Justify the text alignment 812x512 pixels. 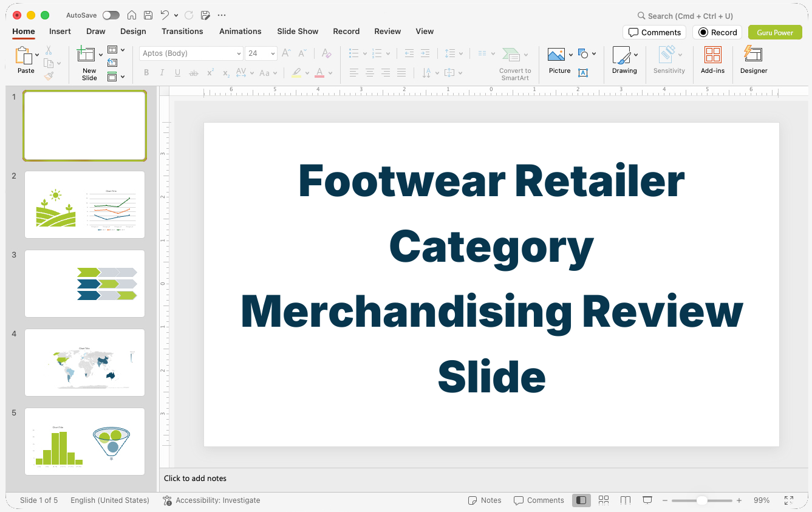pos(401,73)
